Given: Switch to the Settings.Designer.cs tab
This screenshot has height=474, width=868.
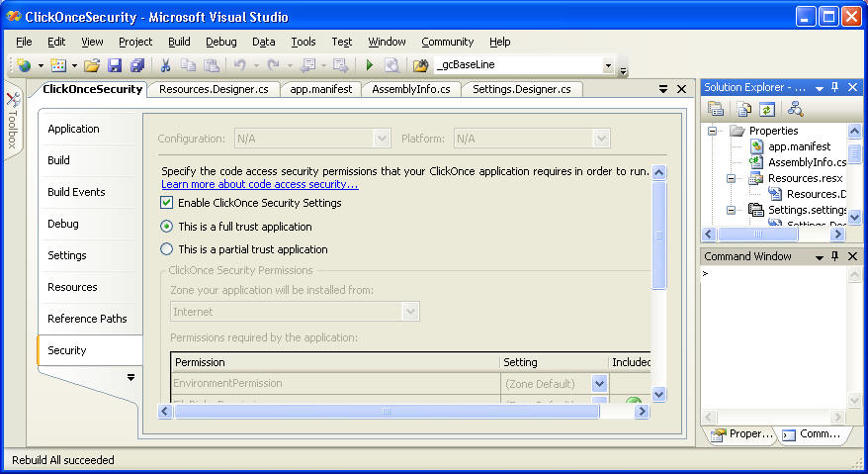Looking at the screenshot, I should tap(521, 89).
